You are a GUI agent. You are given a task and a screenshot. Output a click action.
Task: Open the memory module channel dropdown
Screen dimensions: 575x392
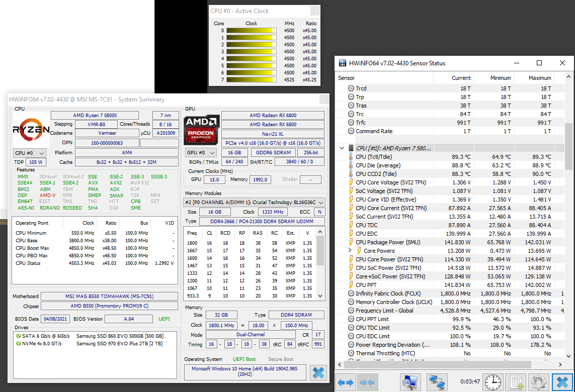pos(254,202)
